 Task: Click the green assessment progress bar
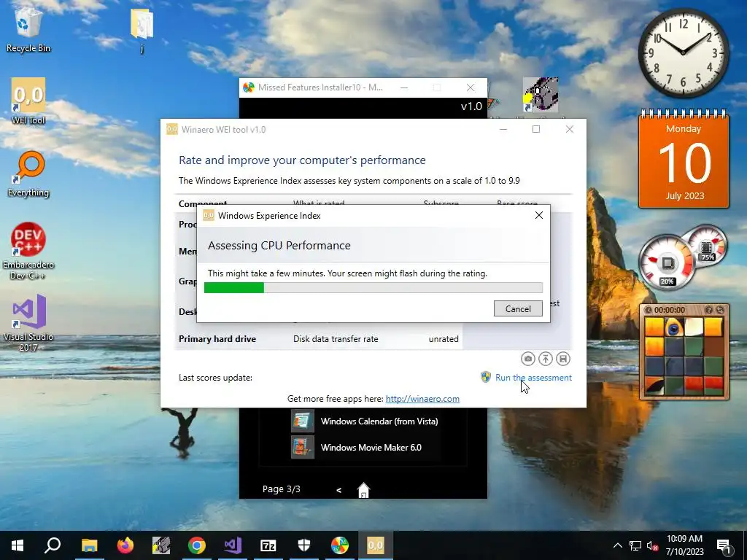tap(373, 287)
